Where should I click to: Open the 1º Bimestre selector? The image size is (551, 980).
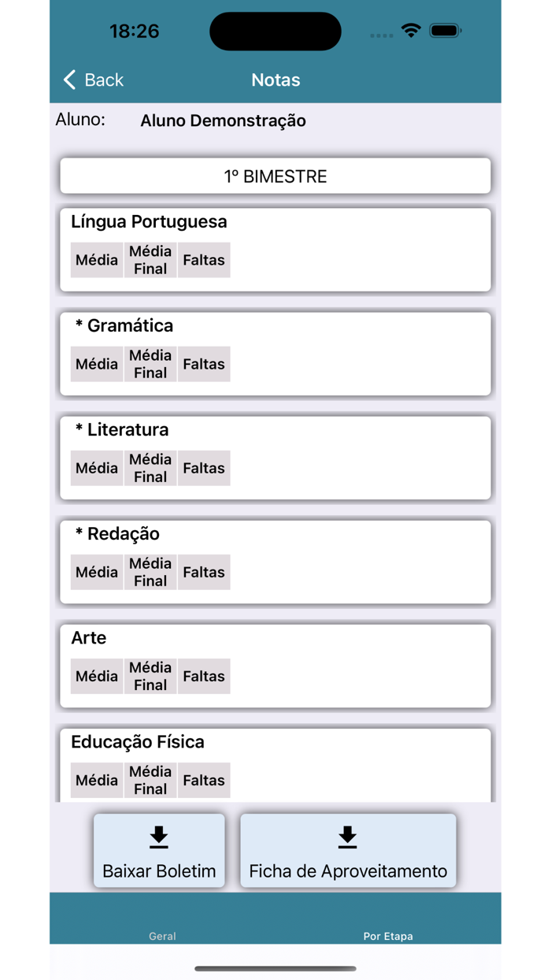click(275, 176)
